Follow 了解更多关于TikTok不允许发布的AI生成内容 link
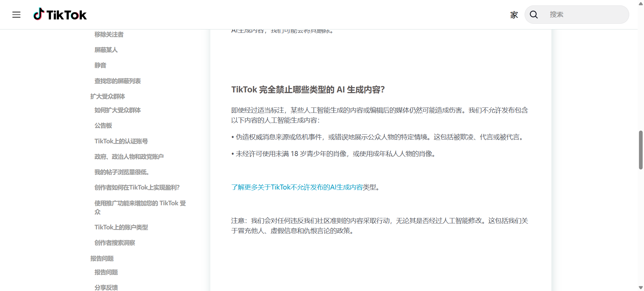The image size is (644, 291). pos(297,187)
